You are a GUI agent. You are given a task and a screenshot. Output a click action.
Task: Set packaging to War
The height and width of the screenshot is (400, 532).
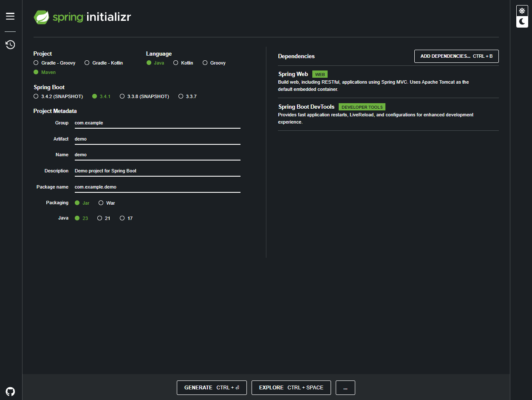(107, 203)
